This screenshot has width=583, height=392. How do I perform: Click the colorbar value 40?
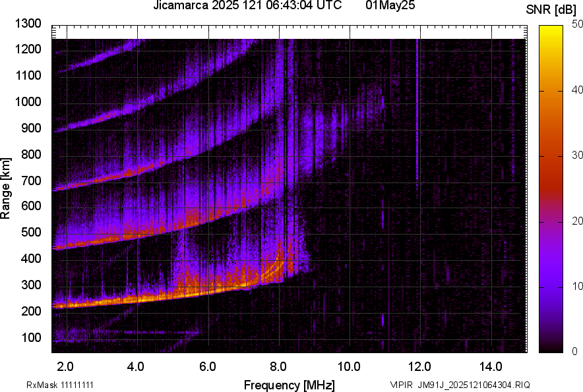click(x=577, y=90)
